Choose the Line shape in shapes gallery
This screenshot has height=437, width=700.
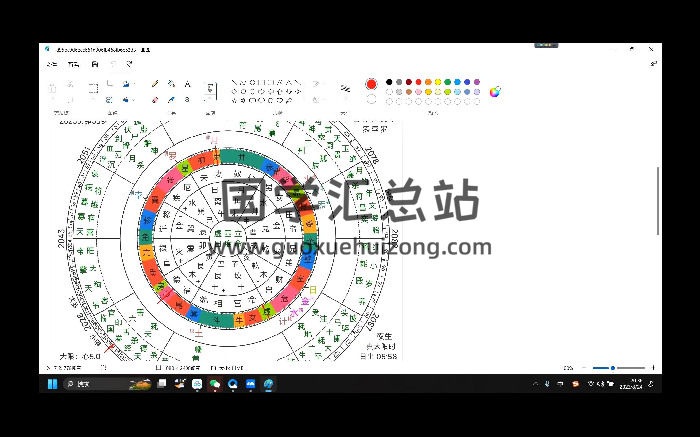coord(234,83)
